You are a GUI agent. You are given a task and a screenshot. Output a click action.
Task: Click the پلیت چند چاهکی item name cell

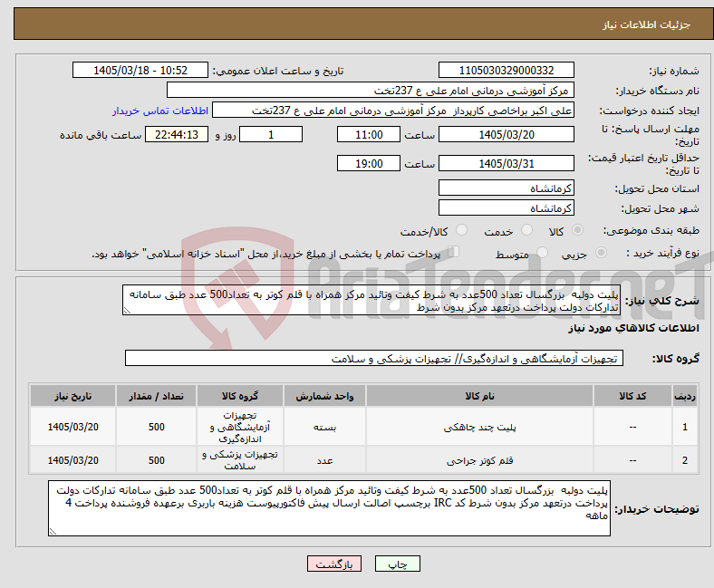(x=479, y=428)
